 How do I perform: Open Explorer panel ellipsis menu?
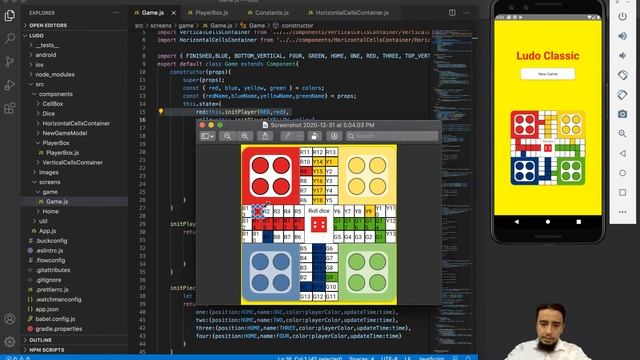(x=116, y=13)
